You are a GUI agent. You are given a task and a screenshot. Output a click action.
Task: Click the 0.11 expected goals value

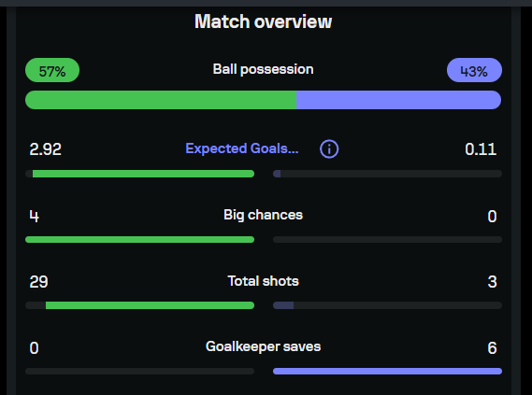click(x=481, y=149)
